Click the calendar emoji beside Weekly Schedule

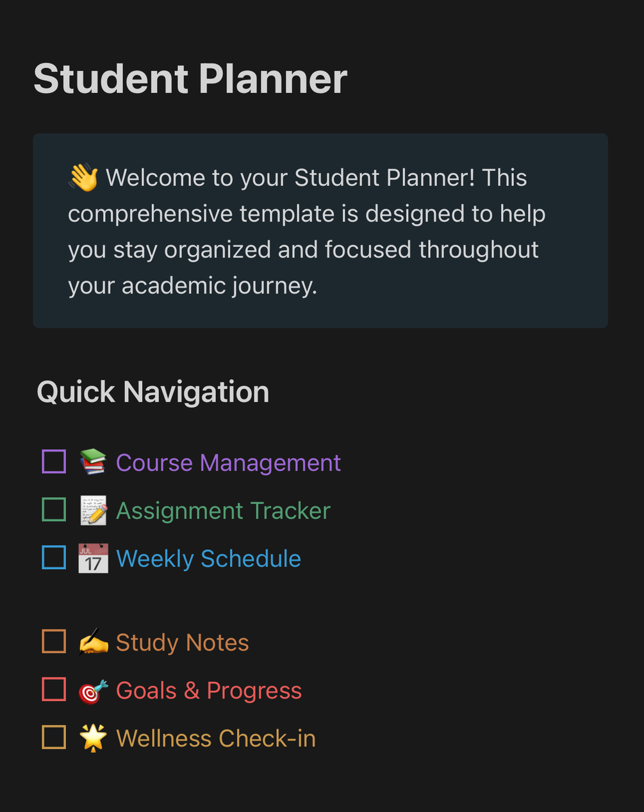tap(93, 558)
